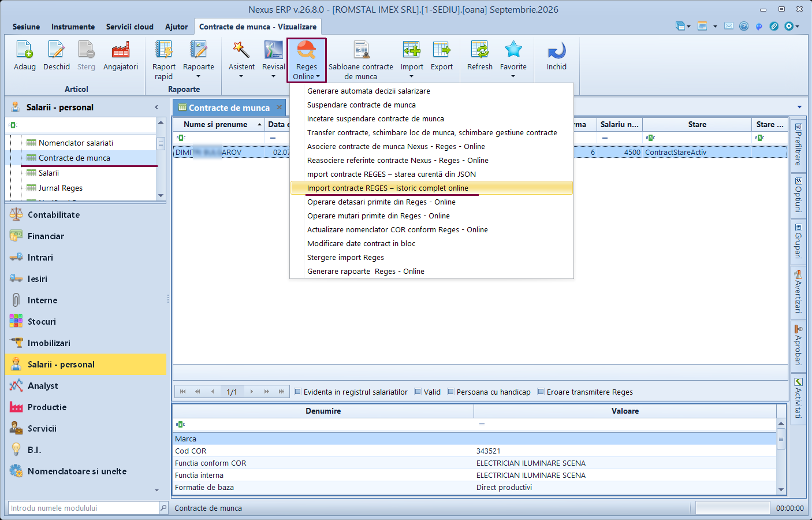
Task: Open the Prefiltrare side panel
Action: pos(798,144)
